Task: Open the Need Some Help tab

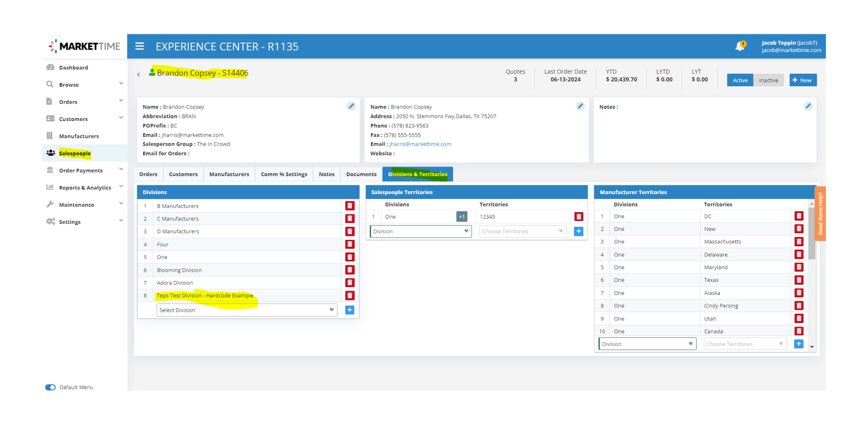Action: coord(820,214)
